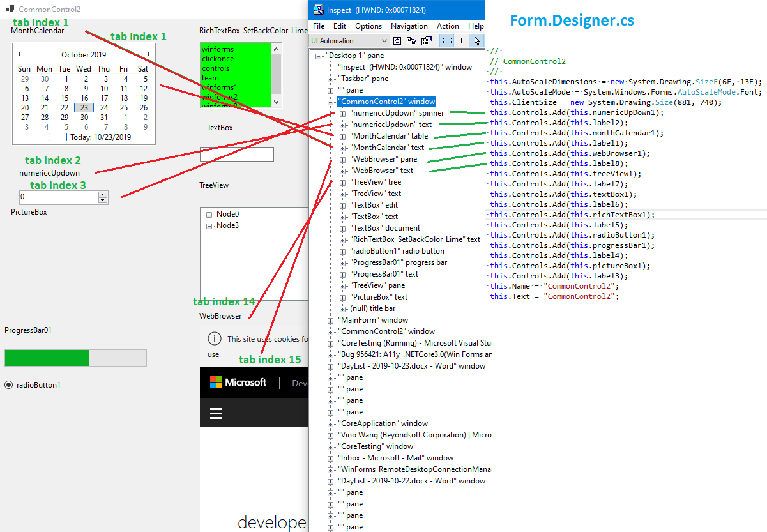Click the green ProgressBar01 bar
767x532 pixels.
(47, 358)
